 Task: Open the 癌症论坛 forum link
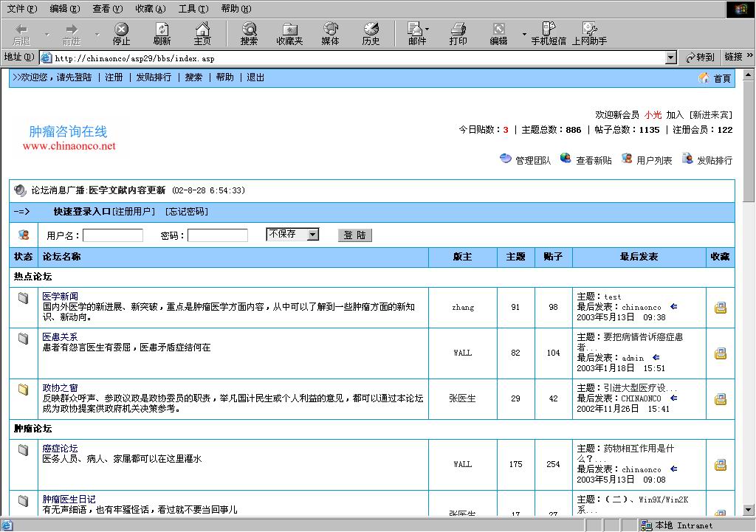(x=60, y=449)
